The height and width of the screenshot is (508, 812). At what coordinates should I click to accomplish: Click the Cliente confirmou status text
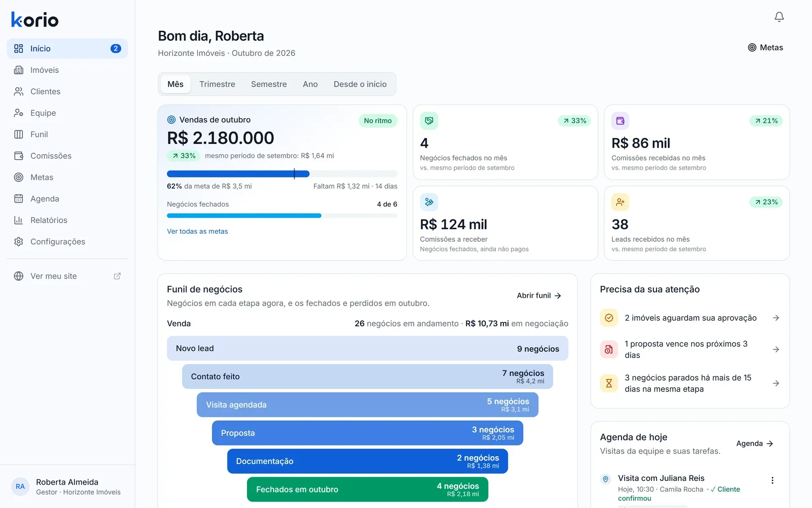(679, 494)
